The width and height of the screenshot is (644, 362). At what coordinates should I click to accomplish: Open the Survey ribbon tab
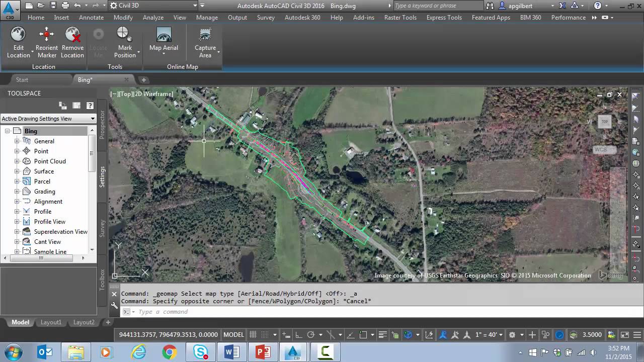[266, 17]
